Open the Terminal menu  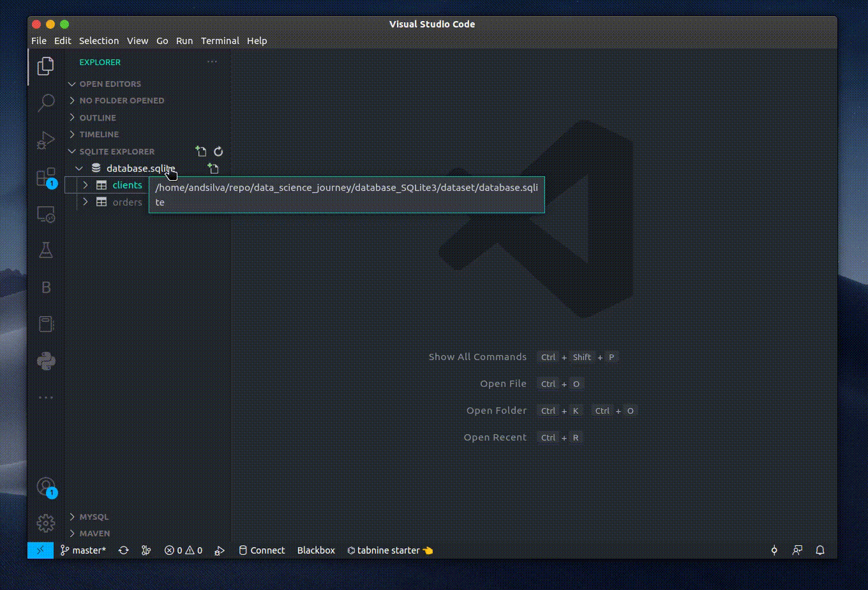tap(220, 40)
